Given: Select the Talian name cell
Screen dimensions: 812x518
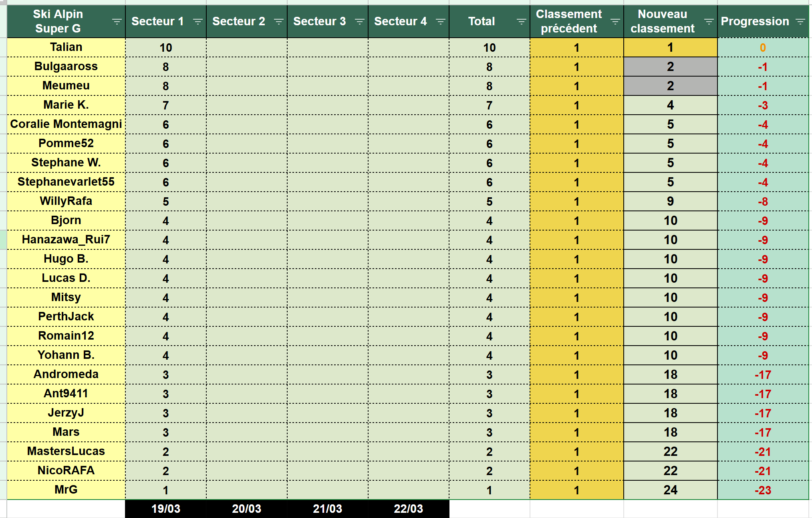Looking at the screenshot, I should (x=66, y=47).
